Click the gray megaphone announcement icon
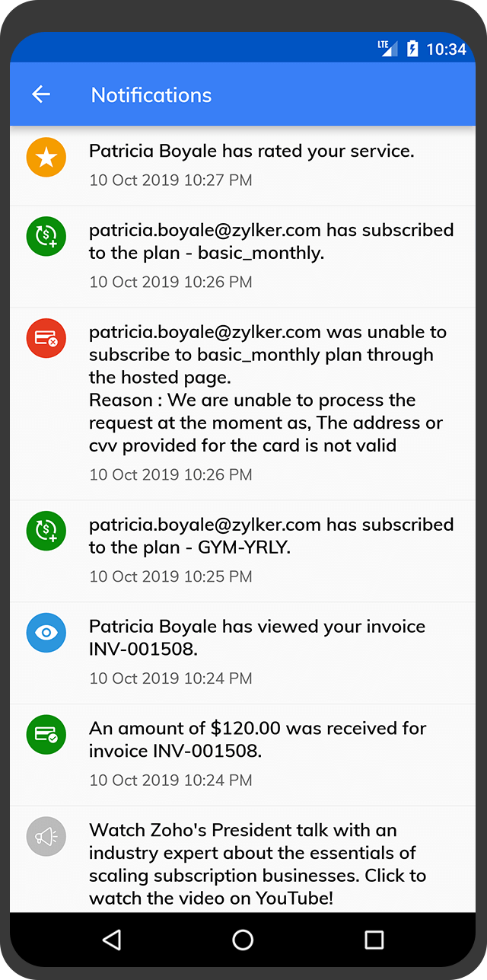Image resolution: width=487 pixels, height=980 pixels. point(46,837)
